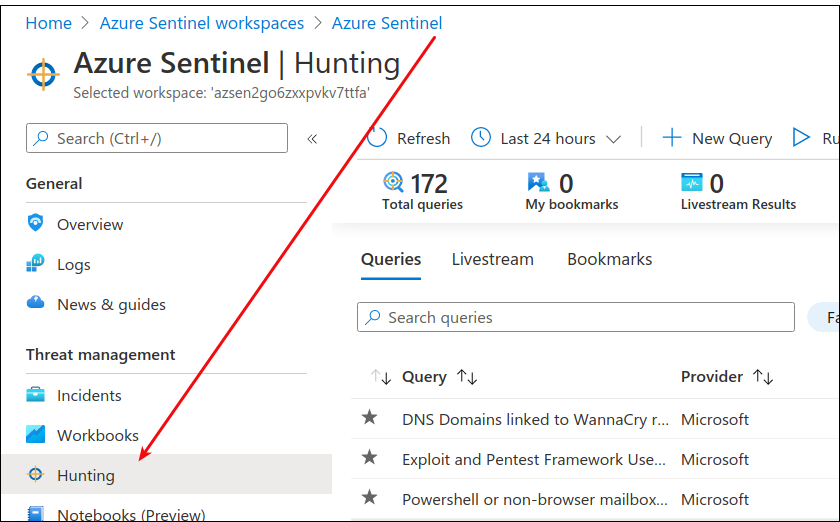Select Hunting in Threat management
The width and height of the screenshot is (840, 522).
coord(85,475)
